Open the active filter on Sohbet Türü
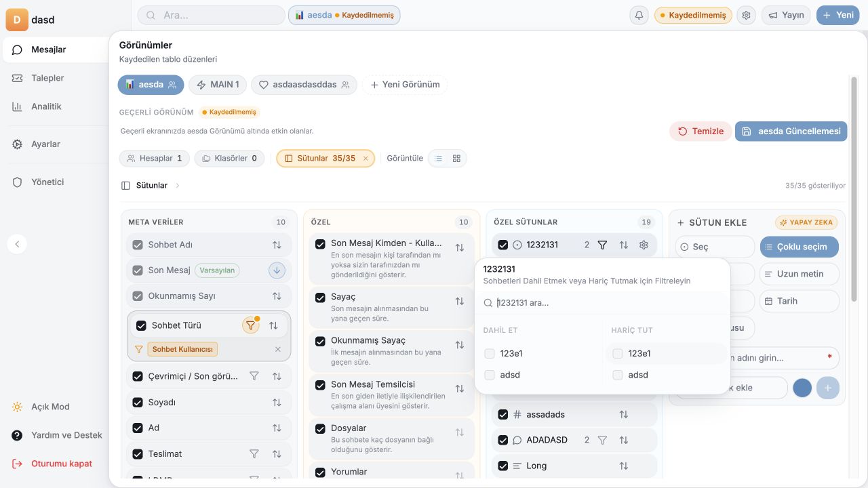868x488 pixels. tap(251, 325)
